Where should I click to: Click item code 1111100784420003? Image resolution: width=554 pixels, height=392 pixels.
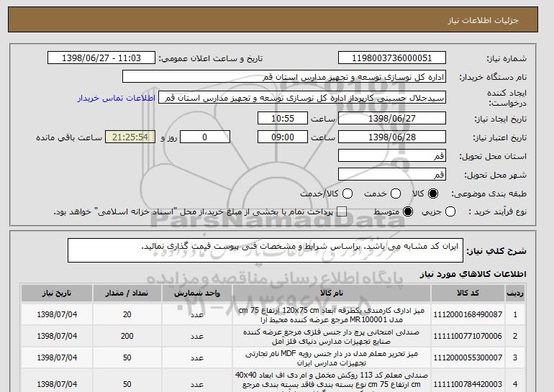pos(468,384)
